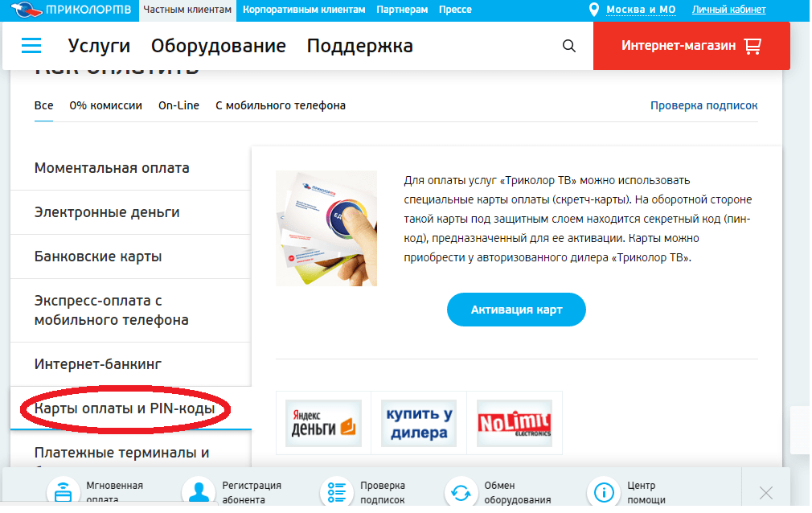The width and height of the screenshot is (812, 513).
Task: Click the Яндекс Деньги logo tile
Action: [323, 423]
